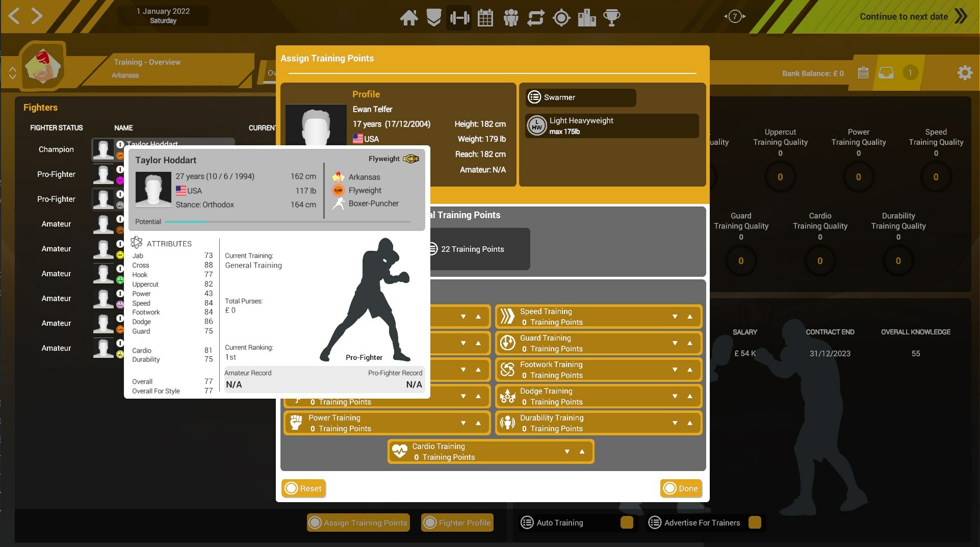Image resolution: width=980 pixels, height=547 pixels.
Task: Click the Flyweight champion belt icon
Action: tap(411, 159)
